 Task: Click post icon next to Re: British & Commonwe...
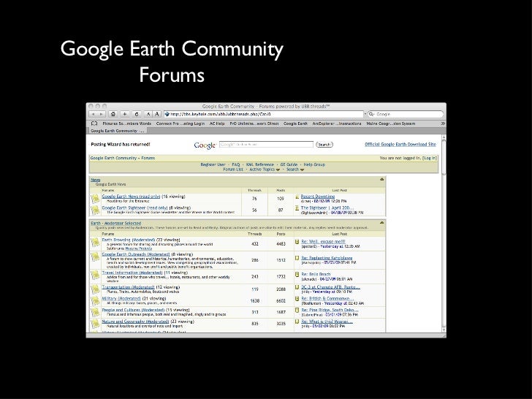(x=297, y=299)
